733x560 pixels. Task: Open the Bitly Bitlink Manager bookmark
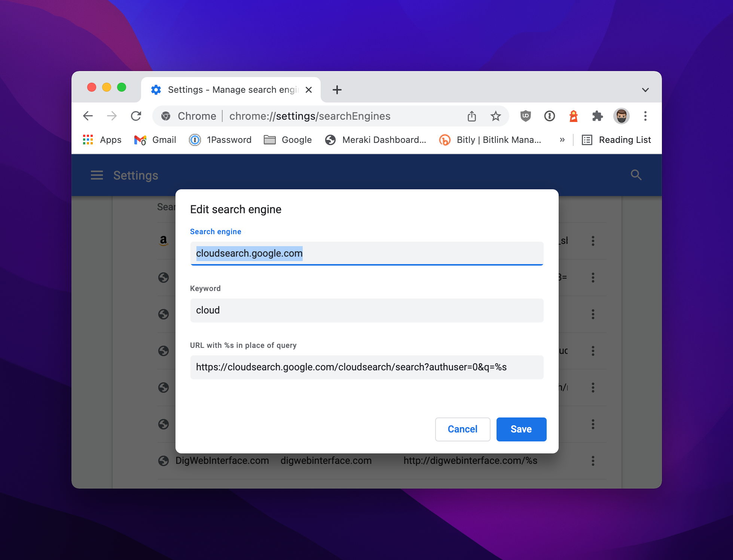point(490,140)
